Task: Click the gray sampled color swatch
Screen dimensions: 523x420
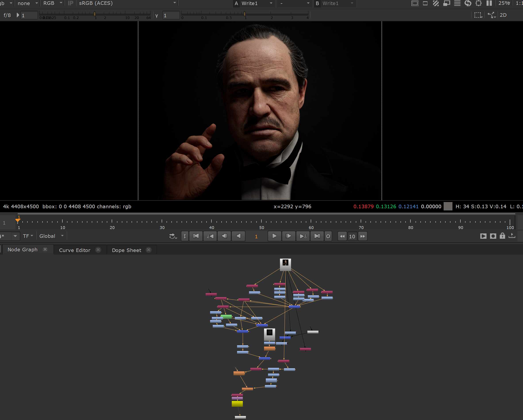Action: point(448,207)
